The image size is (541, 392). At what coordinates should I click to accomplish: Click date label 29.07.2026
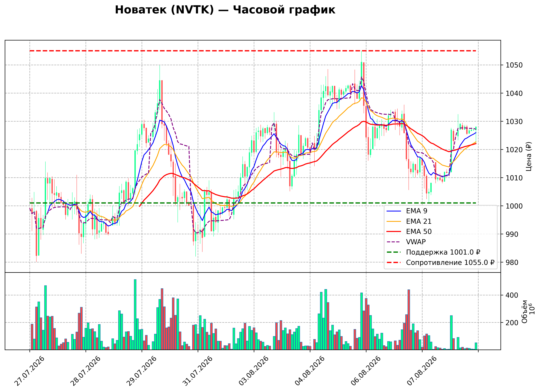[141, 371]
